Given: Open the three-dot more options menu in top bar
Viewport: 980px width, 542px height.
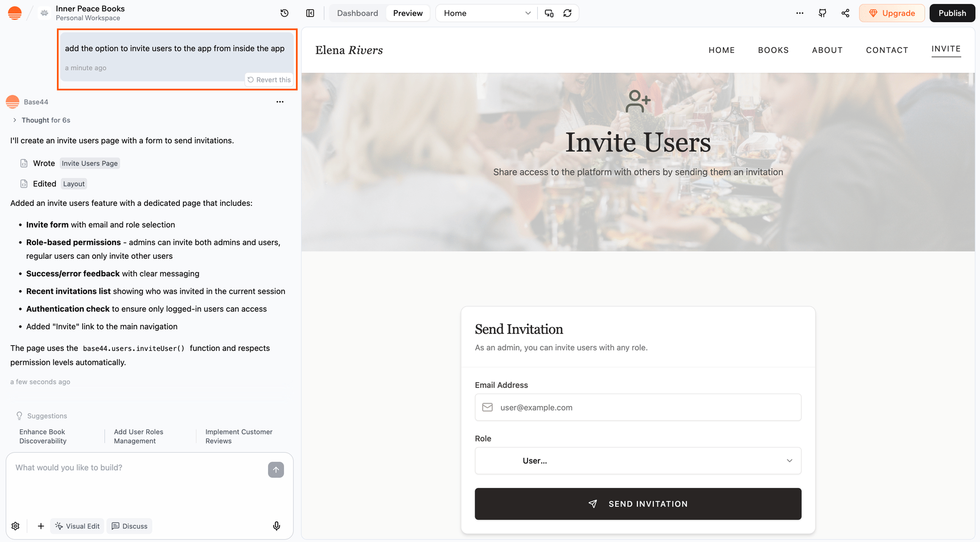Looking at the screenshot, I should (800, 13).
